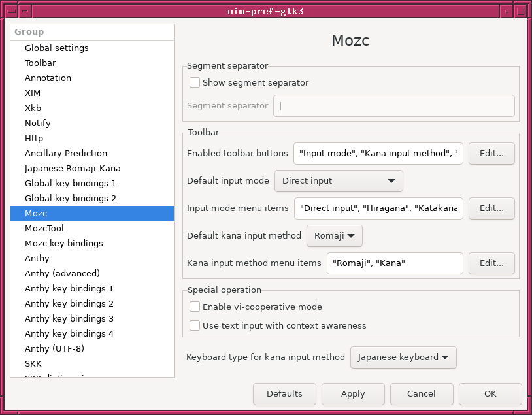
Task: Select Global settings group
Action: click(x=57, y=48)
